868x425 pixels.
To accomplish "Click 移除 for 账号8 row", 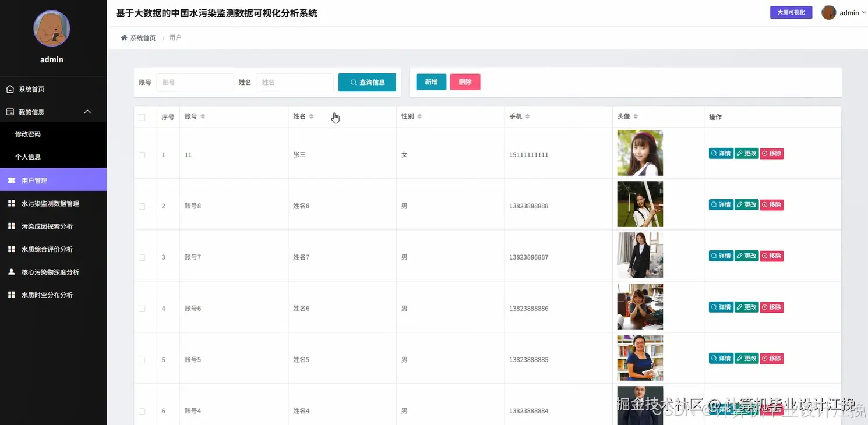I will 772,205.
